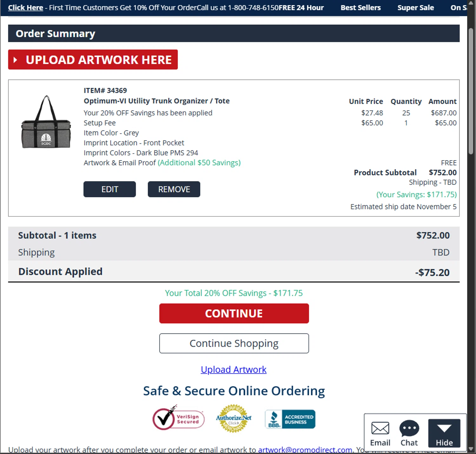Image resolution: width=476 pixels, height=454 pixels.
Task: Click the Continue Shopping button
Action: (234, 343)
